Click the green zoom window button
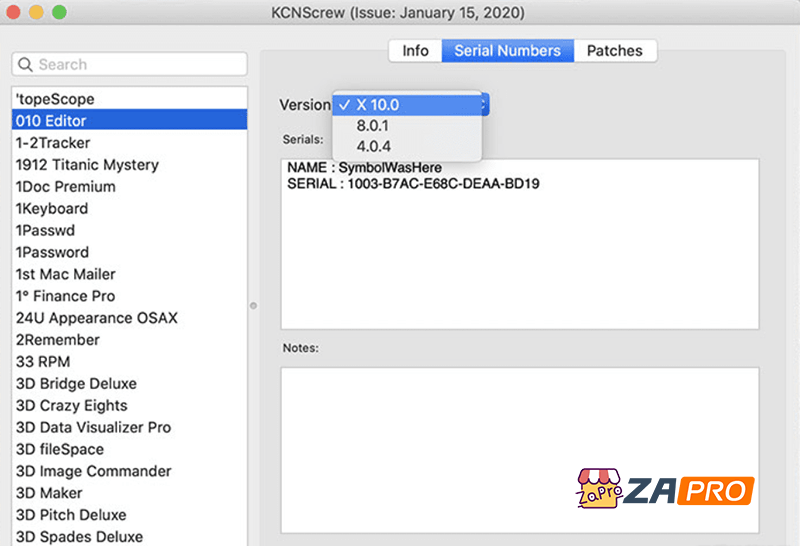 point(59,14)
